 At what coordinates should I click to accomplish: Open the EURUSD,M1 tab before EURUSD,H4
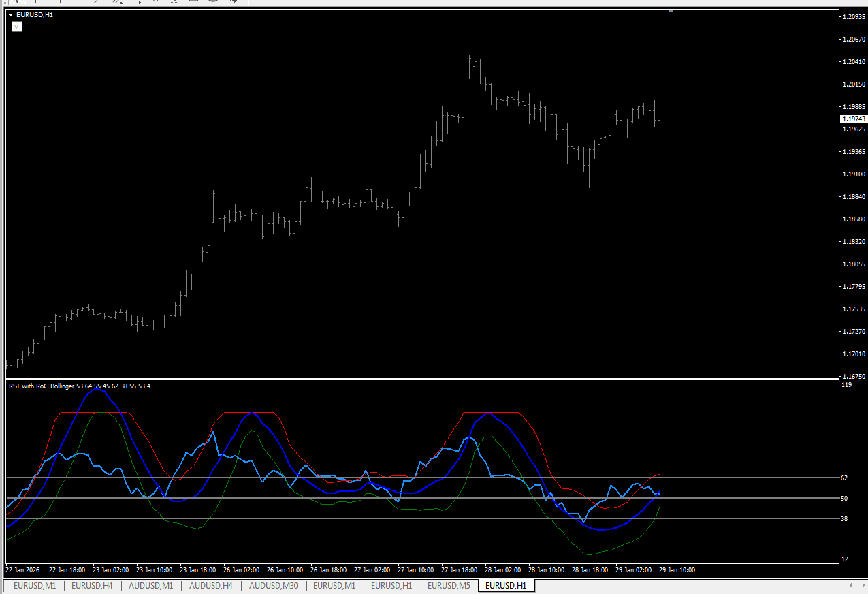(x=35, y=585)
